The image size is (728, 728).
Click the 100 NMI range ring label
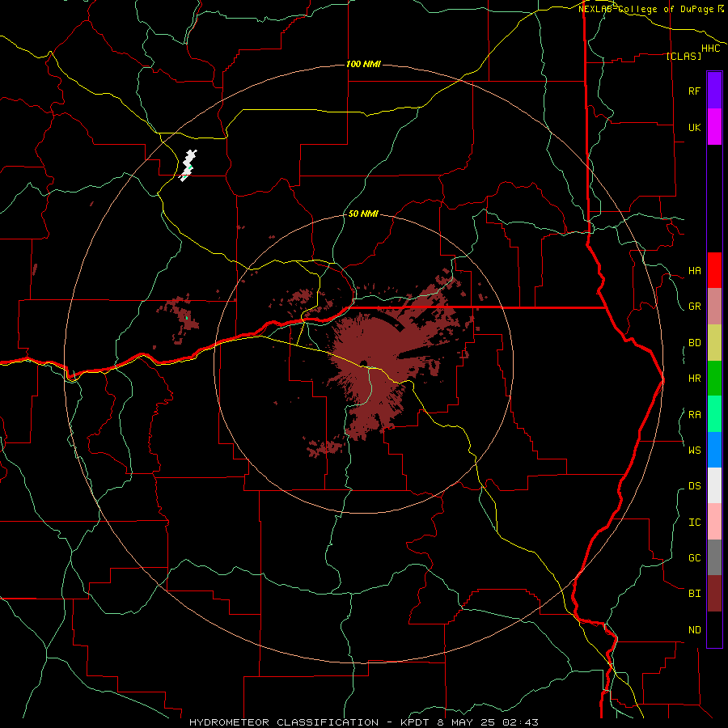click(x=363, y=64)
